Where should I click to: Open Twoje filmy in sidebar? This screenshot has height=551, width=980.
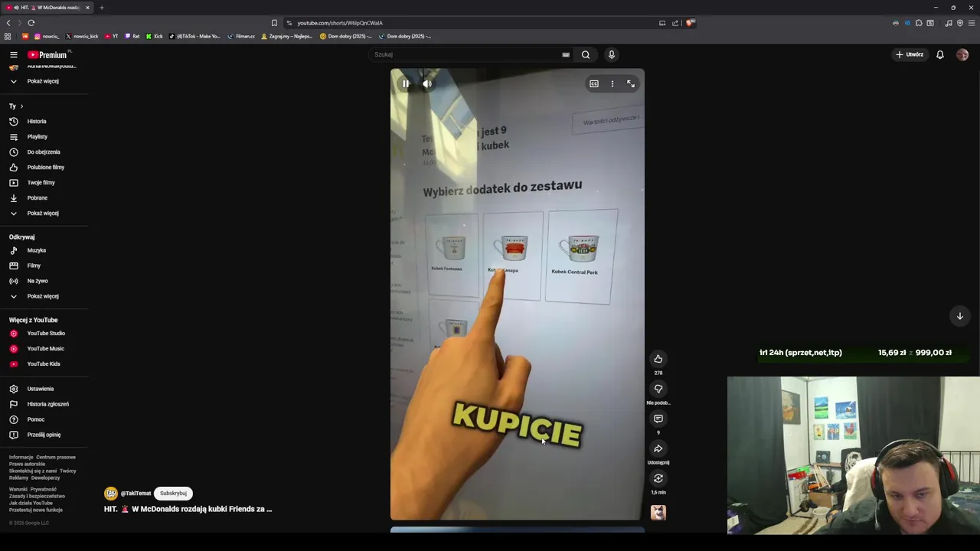[41, 182]
